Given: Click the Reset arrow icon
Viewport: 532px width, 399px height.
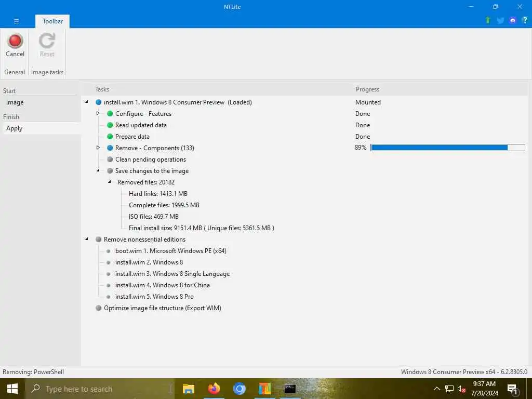Looking at the screenshot, I should coord(47,41).
